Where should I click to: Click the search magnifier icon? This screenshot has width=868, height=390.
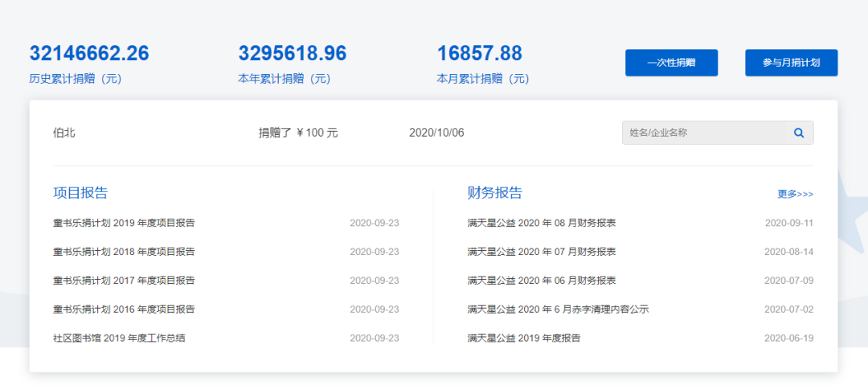click(x=799, y=133)
